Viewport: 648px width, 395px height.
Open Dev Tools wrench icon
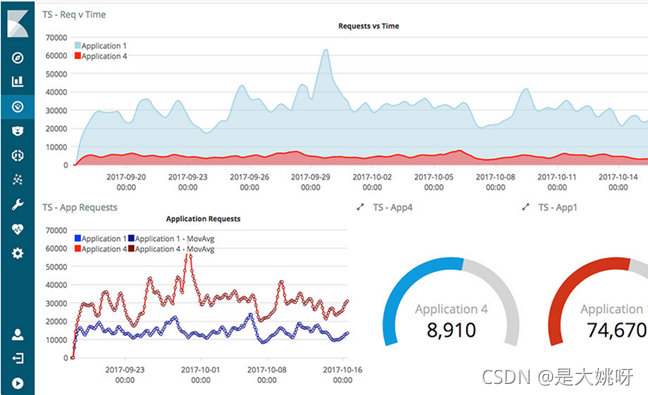click(17, 205)
